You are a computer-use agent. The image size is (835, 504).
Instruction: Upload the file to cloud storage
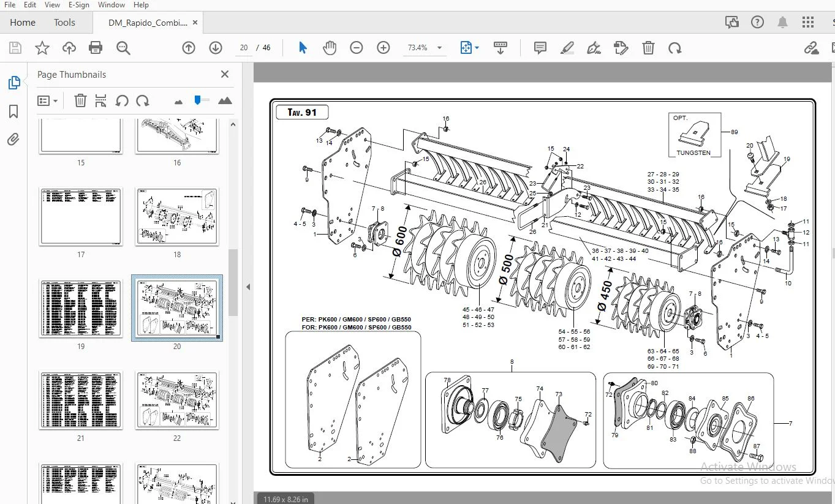[x=69, y=48]
